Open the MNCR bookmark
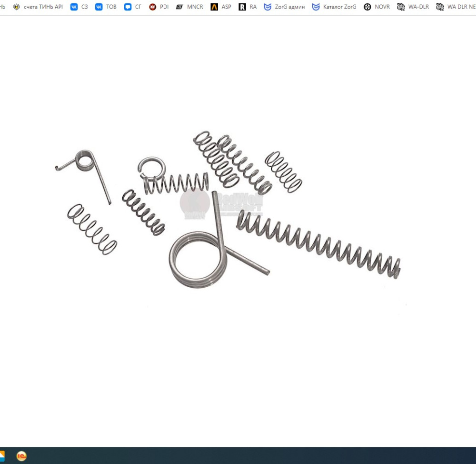 pyautogui.click(x=190, y=7)
